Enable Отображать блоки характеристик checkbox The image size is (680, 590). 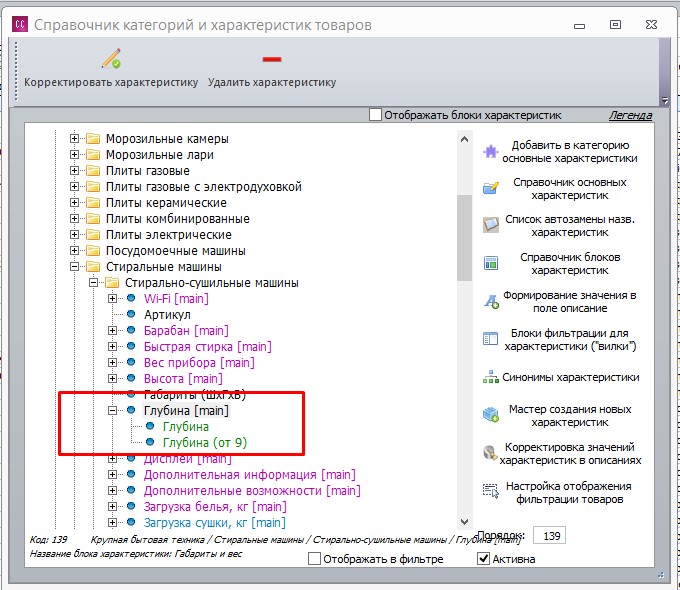[375, 115]
